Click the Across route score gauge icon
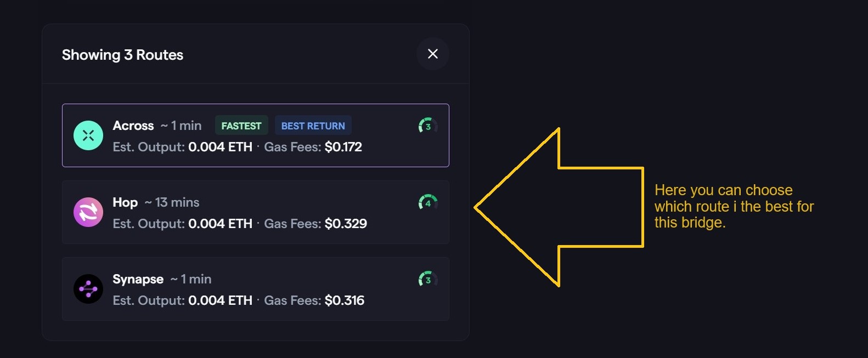Image resolution: width=868 pixels, height=358 pixels. [427, 126]
